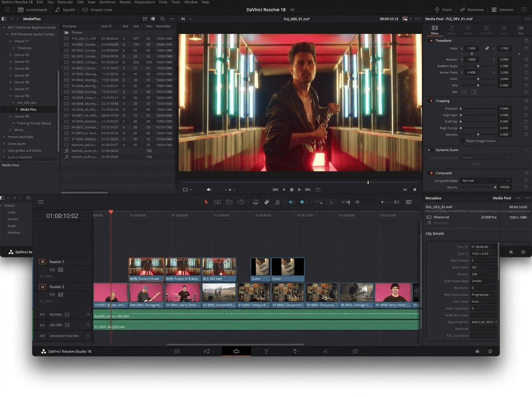This screenshot has width=532, height=397.
Task: Select the blade razor tool in timeline toolbar
Action: pos(266,202)
